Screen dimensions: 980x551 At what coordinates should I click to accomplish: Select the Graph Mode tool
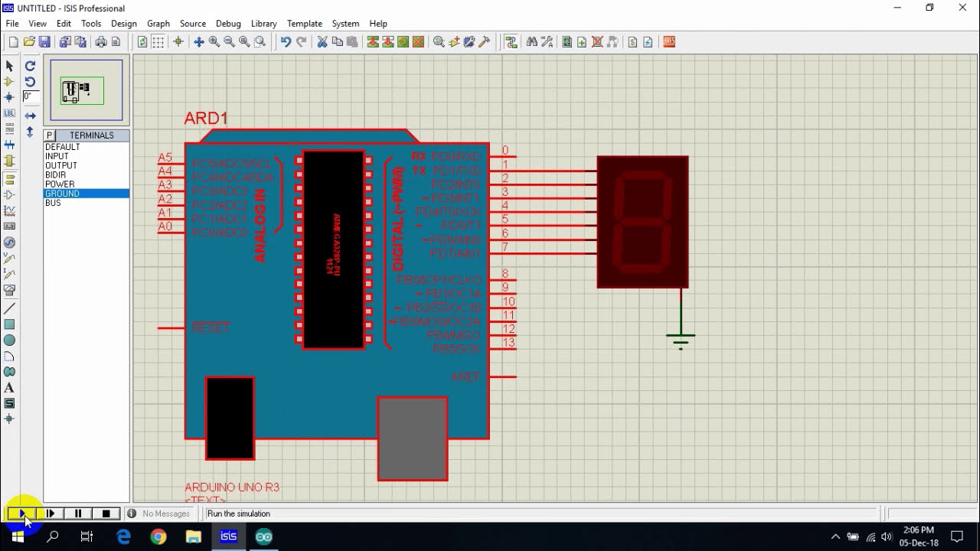pos(9,210)
